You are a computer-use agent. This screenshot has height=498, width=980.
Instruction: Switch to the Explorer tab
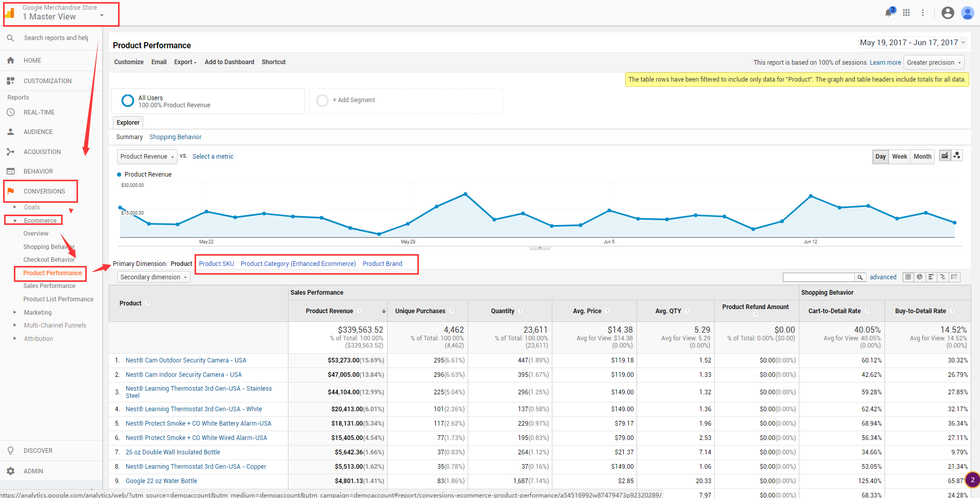128,123
